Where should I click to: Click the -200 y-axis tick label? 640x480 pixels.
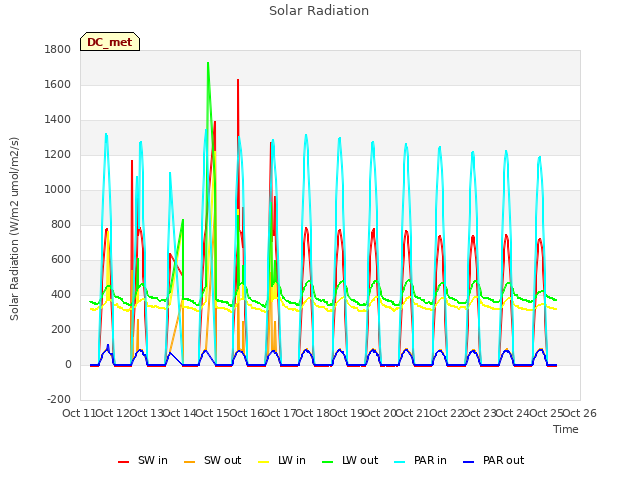pyautogui.click(x=59, y=399)
